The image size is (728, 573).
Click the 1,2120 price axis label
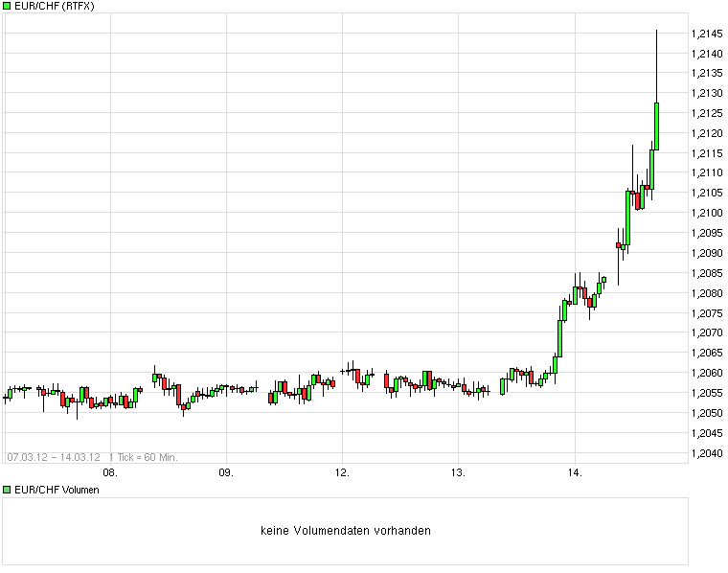[707, 133]
